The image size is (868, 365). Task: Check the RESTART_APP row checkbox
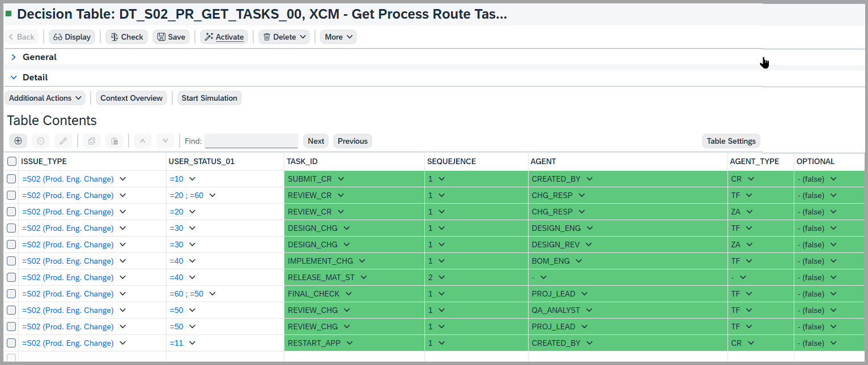[x=11, y=343]
